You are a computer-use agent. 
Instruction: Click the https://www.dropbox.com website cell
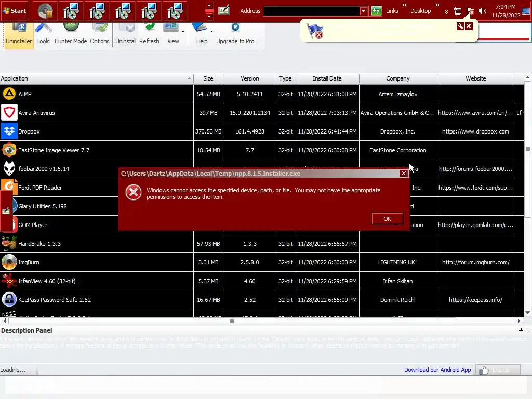pos(476,131)
